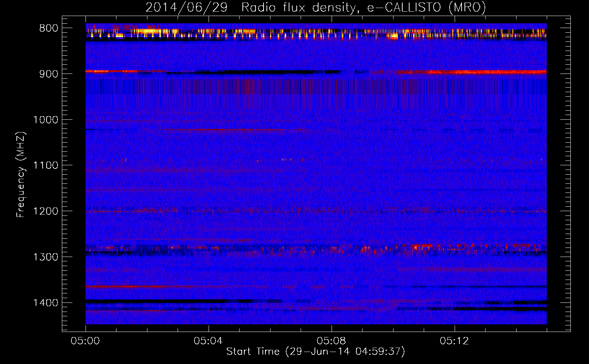
Task: Click the '05:00' time axis label
Action: 86,341
